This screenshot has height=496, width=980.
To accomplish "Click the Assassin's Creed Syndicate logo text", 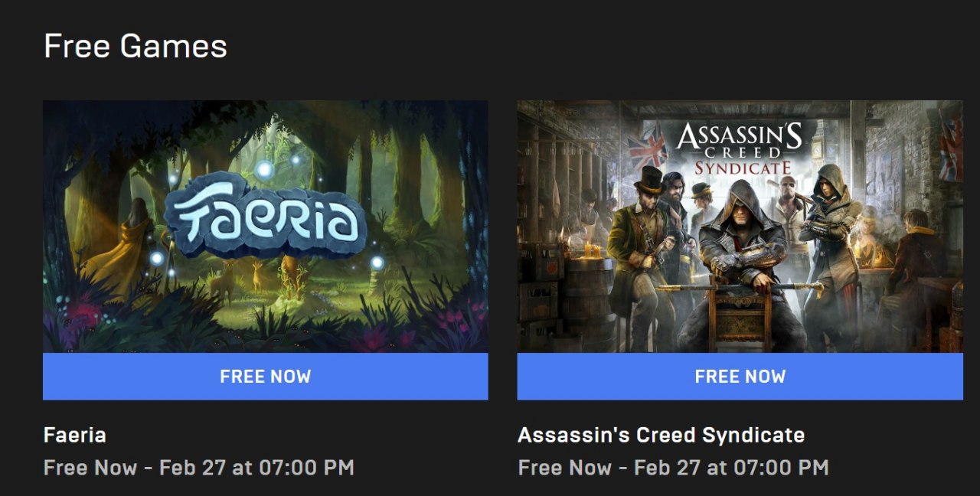I will pos(740,149).
